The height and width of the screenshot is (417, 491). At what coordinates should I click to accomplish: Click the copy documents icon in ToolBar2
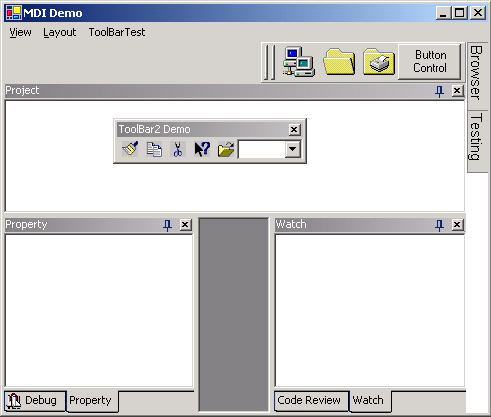point(154,149)
